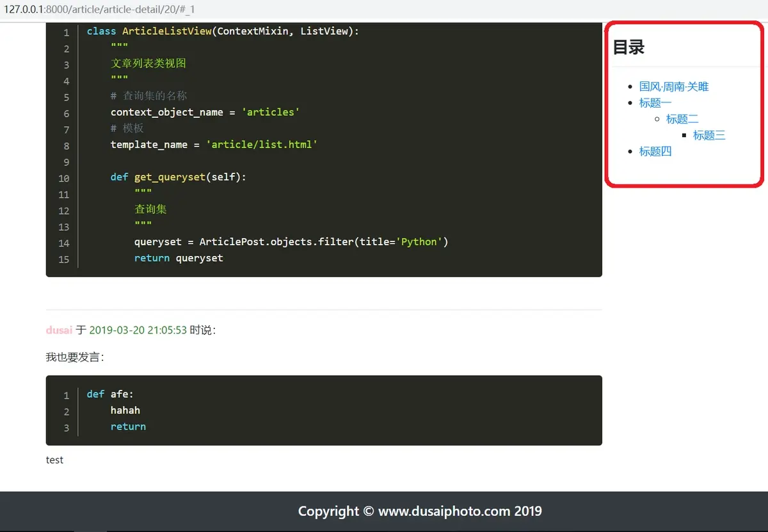This screenshot has height=532, width=768.
Task: Click the comment line '# 查询集的名称'
Action: [x=148, y=96]
